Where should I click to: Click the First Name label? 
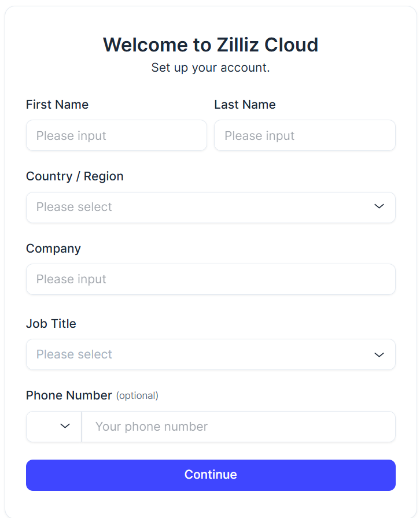tap(57, 105)
